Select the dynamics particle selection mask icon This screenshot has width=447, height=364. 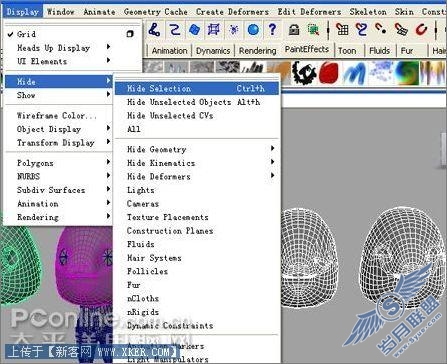(234, 30)
